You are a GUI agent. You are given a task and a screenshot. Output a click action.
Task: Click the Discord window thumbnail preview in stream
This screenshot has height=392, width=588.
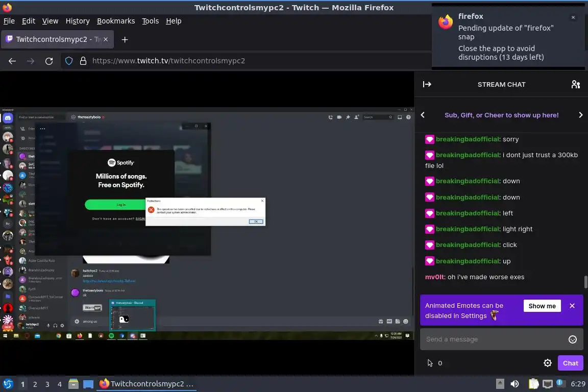(x=132, y=315)
